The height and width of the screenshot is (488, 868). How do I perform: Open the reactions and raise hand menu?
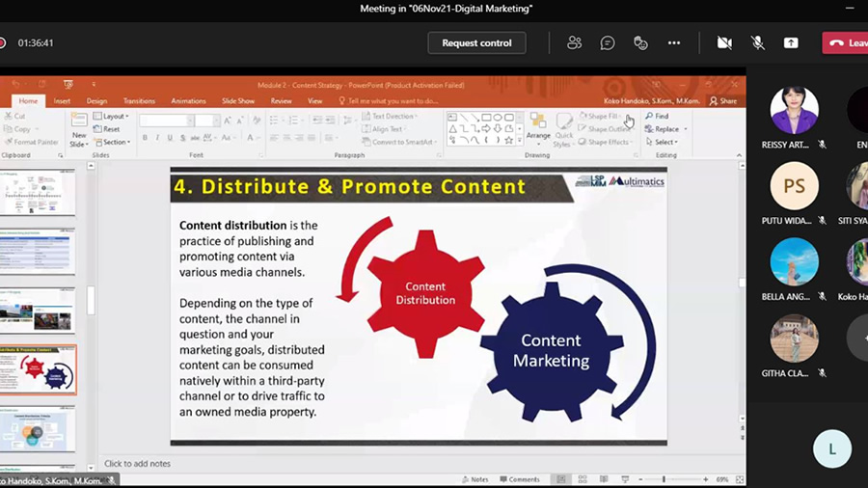640,42
